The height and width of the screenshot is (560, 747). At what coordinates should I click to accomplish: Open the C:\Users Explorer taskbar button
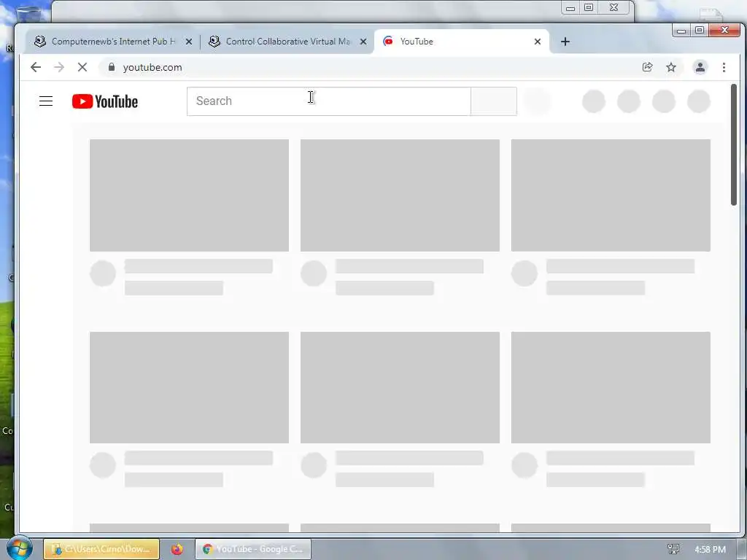101,549
